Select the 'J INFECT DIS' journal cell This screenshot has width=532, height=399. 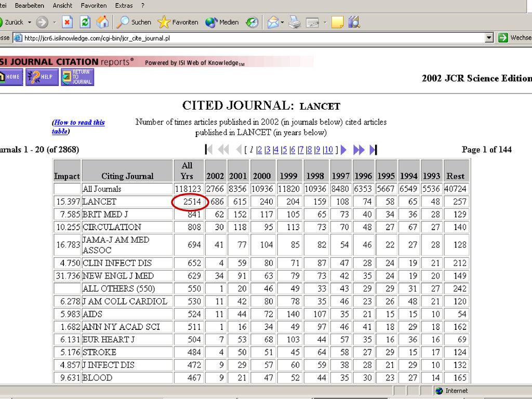[127, 365]
